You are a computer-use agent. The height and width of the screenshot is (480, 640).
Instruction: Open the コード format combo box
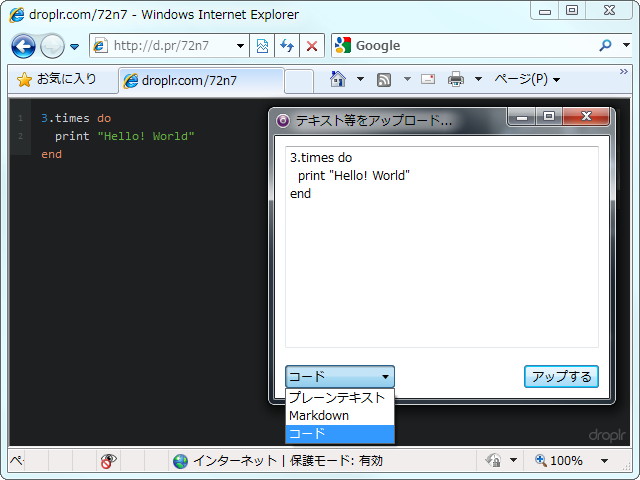click(x=340, y=376)
